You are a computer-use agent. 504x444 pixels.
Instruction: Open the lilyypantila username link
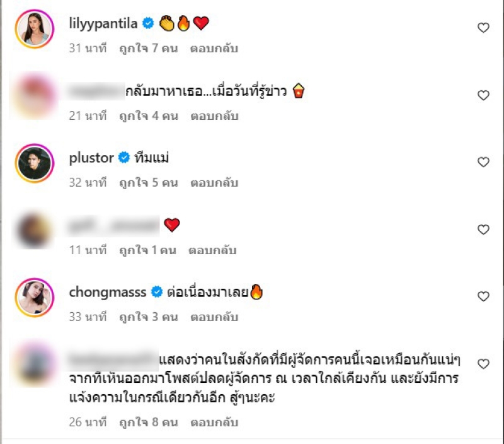point(103,23)
